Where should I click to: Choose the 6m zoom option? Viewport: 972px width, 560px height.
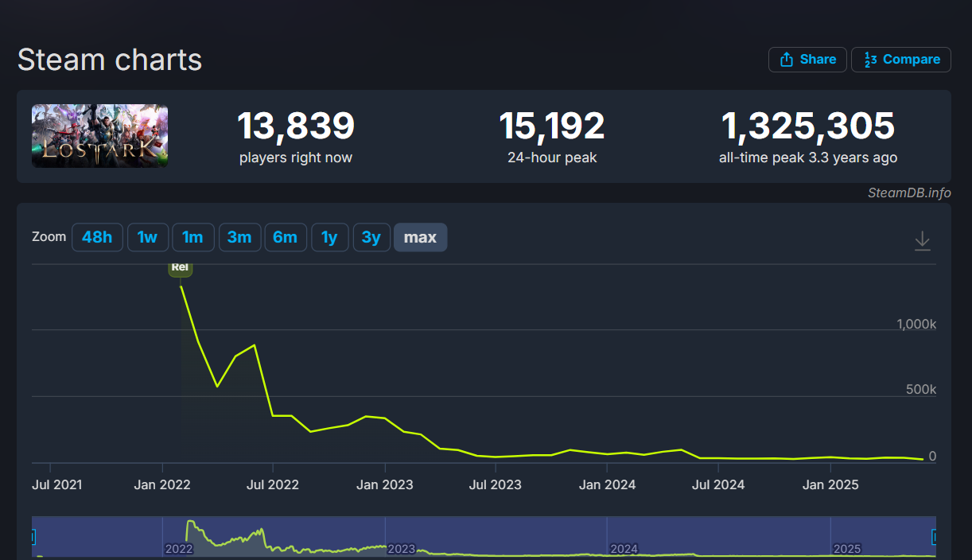click(286, 237)
